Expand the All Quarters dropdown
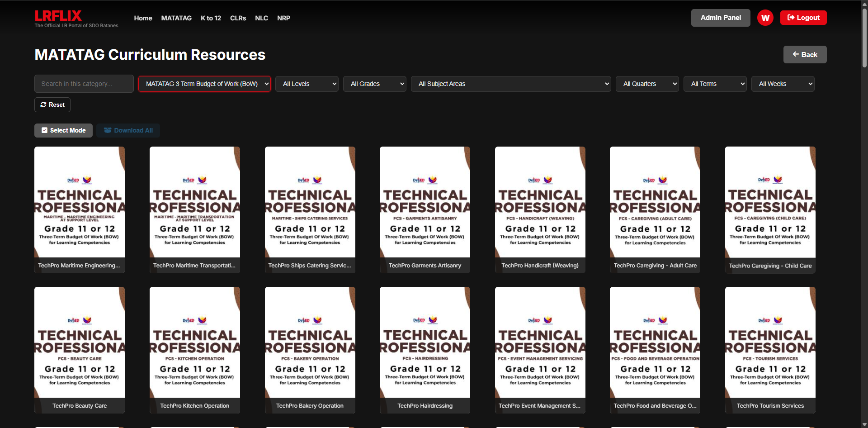The image size is (868, 428). pyautogui.click(x=647, y=84)
